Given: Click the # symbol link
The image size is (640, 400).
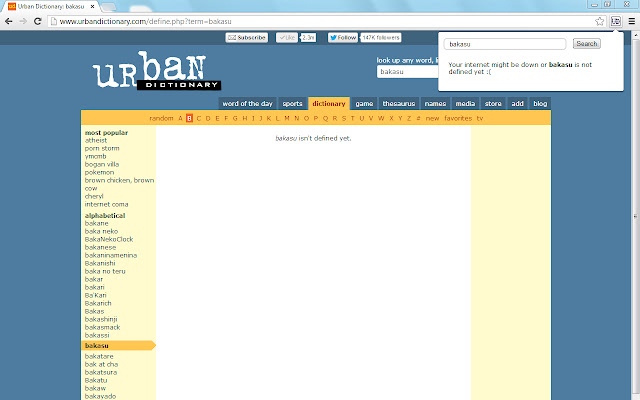Looking at the screenshot, I should point(418,118).
